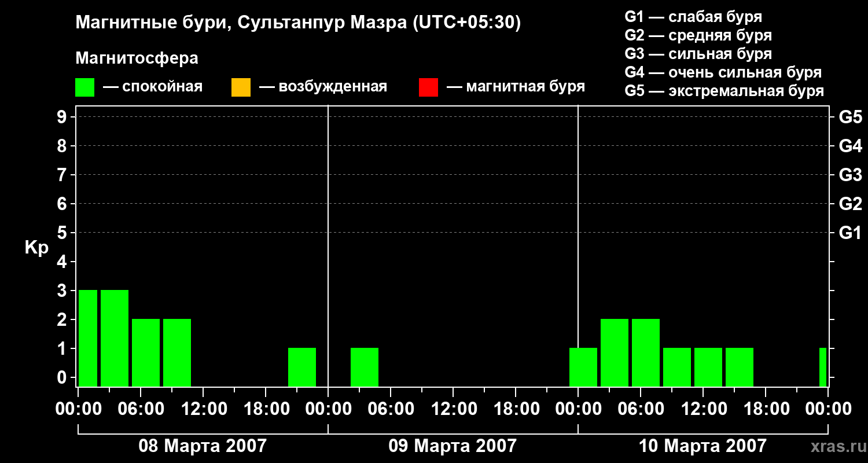Click the '— возбужденная' legend label
This screenshot has width=868, height=463.
(x=323, y=87)
